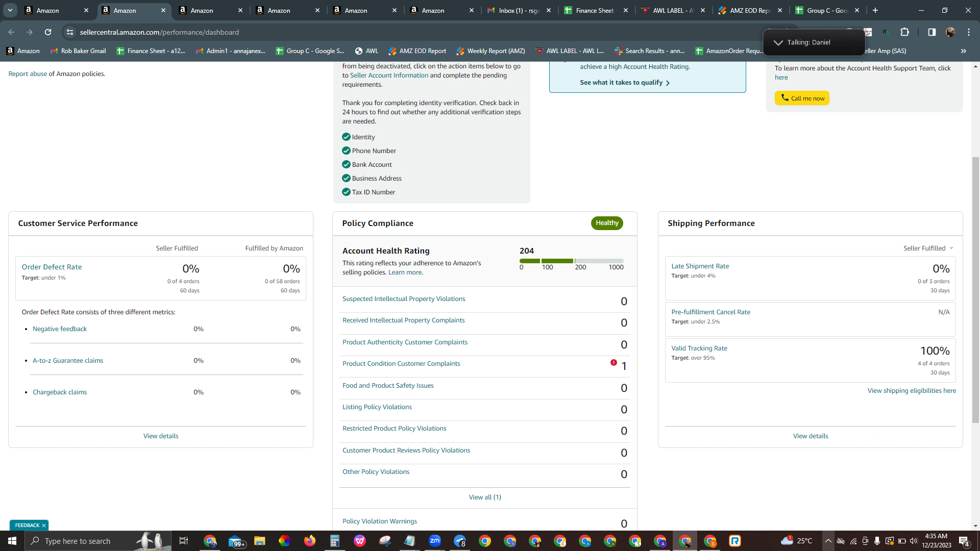Click the Call me now button

point(802,98)
